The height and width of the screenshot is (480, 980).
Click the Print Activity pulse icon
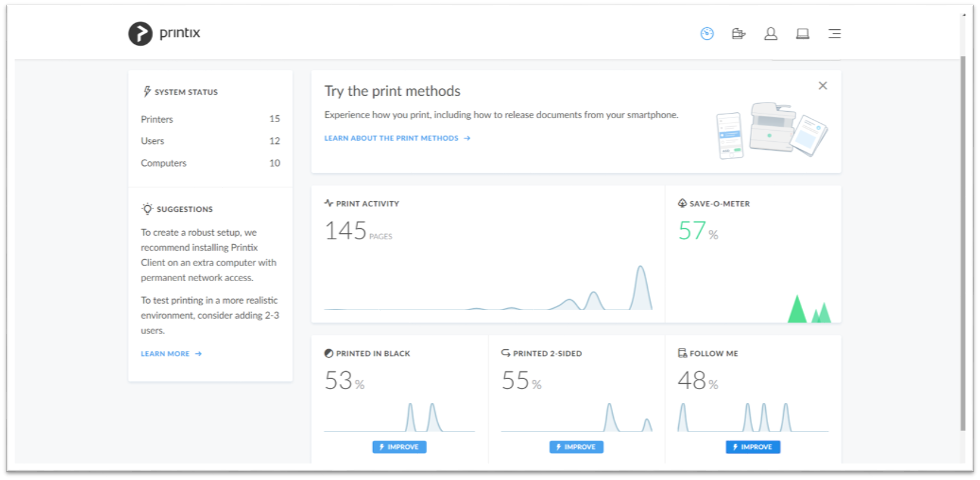[x=329, y=203]
